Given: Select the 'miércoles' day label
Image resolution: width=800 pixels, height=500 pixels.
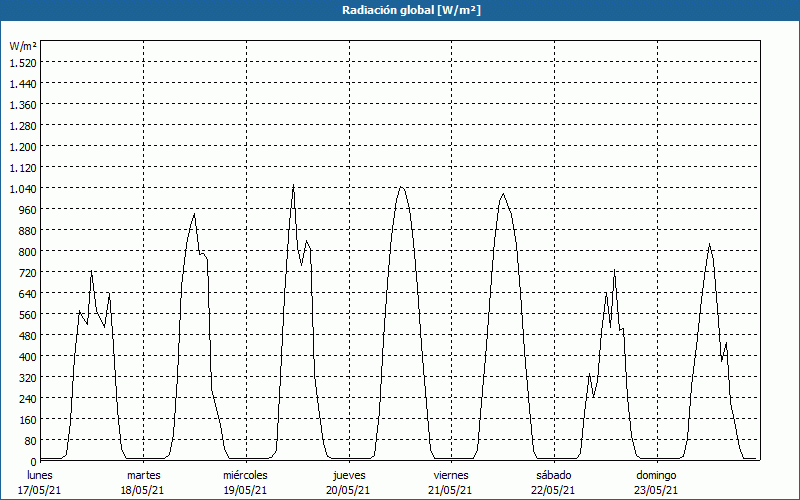Looking at the screenshot, I should (x=245, y=475).
